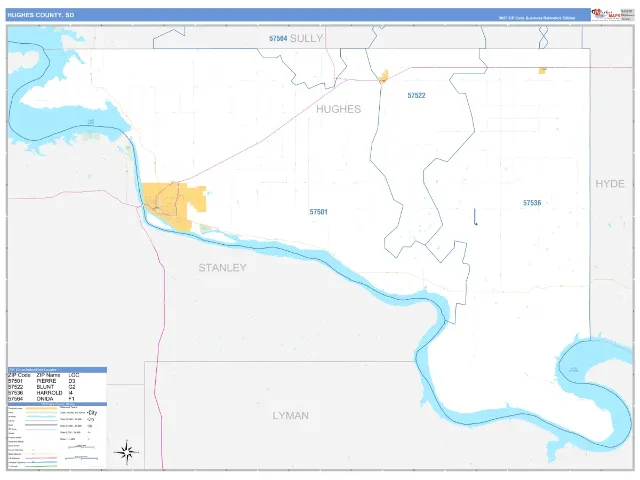Click the D3 location code in legend
The image size is (640, 480).
point(72,381)
